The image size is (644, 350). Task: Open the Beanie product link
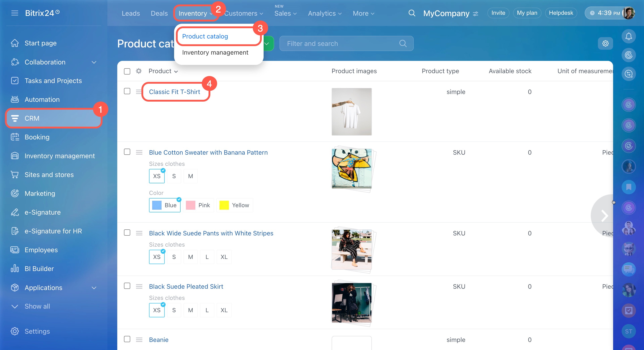click(158, 339)
